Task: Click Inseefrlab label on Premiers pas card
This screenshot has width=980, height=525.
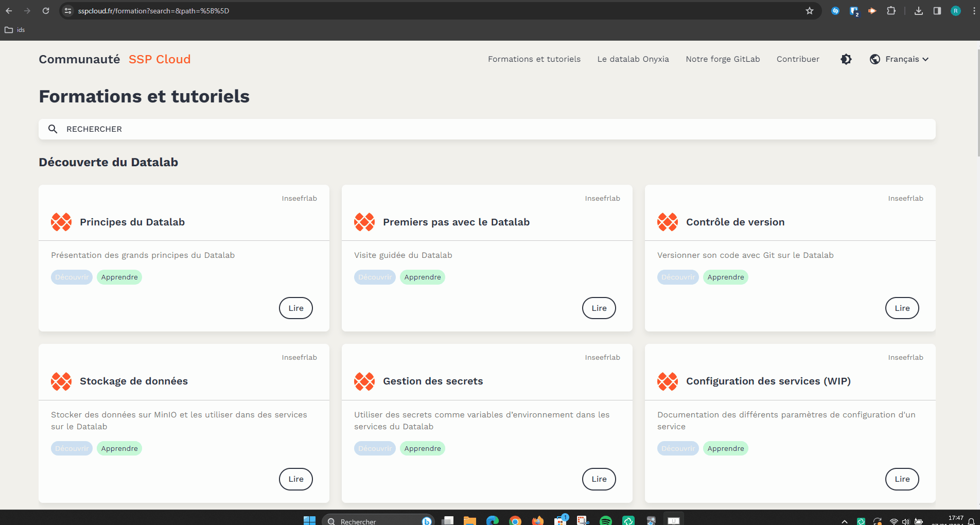Action: coord(602,199)
